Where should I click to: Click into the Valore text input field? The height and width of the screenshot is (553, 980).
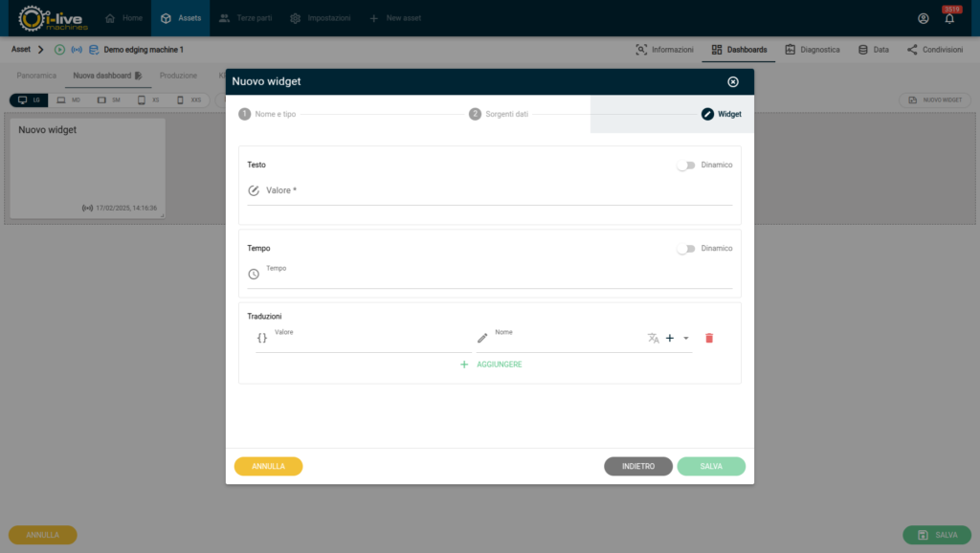(x=498, y=191)
